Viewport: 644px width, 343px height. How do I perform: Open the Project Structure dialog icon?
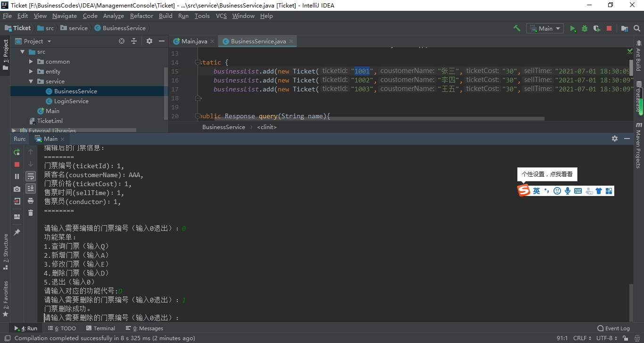[x=624, y=28]
